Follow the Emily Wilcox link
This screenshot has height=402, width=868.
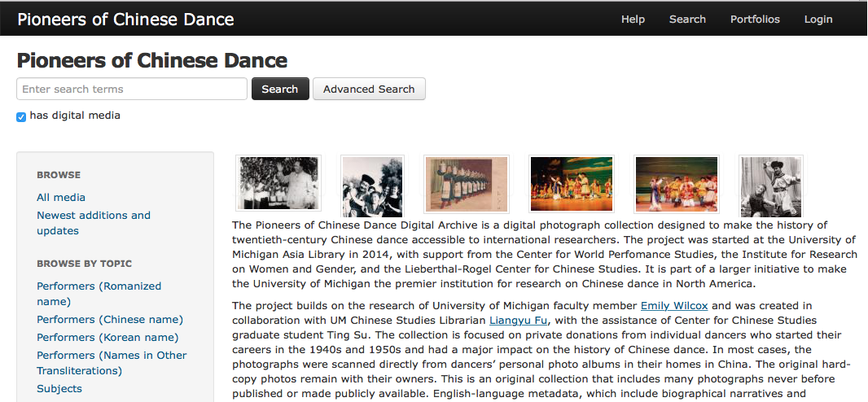(x=674, y=306)
